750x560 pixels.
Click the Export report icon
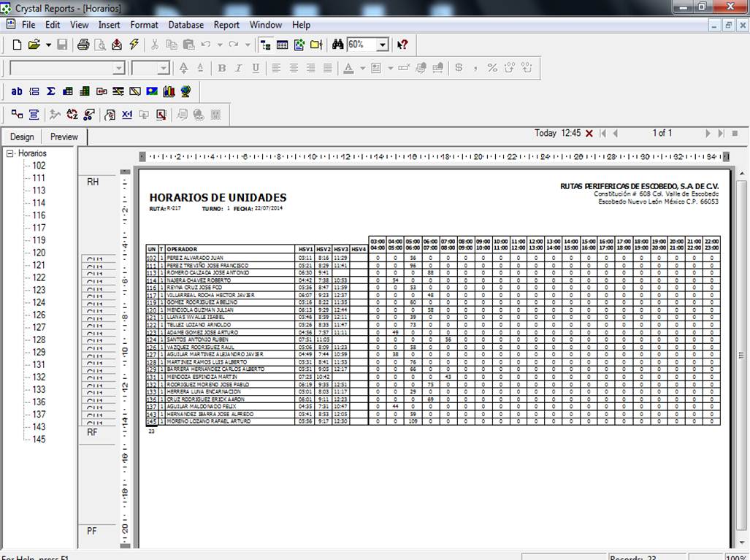[x=117, y=45]
